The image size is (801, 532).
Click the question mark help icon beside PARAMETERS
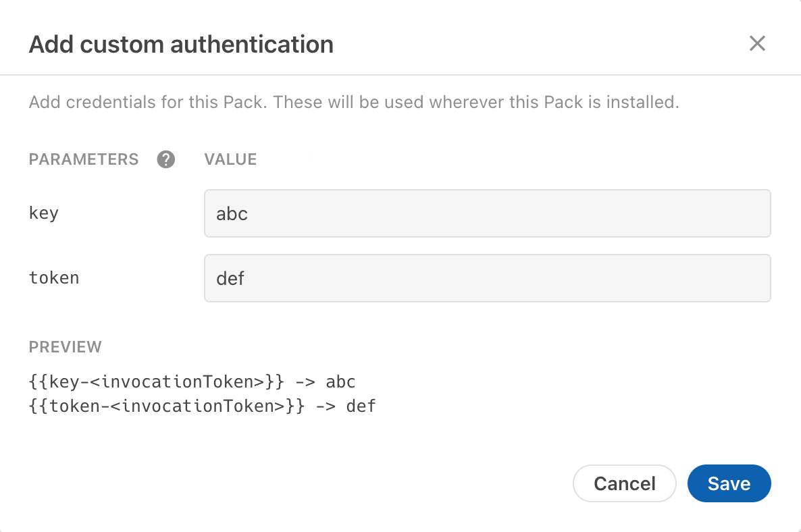click(x=165, y=159)
